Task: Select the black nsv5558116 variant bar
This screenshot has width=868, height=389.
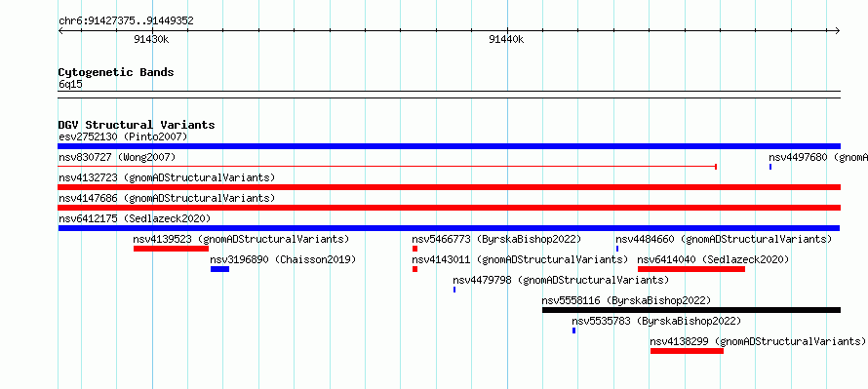Action: [x=691, y=310]
